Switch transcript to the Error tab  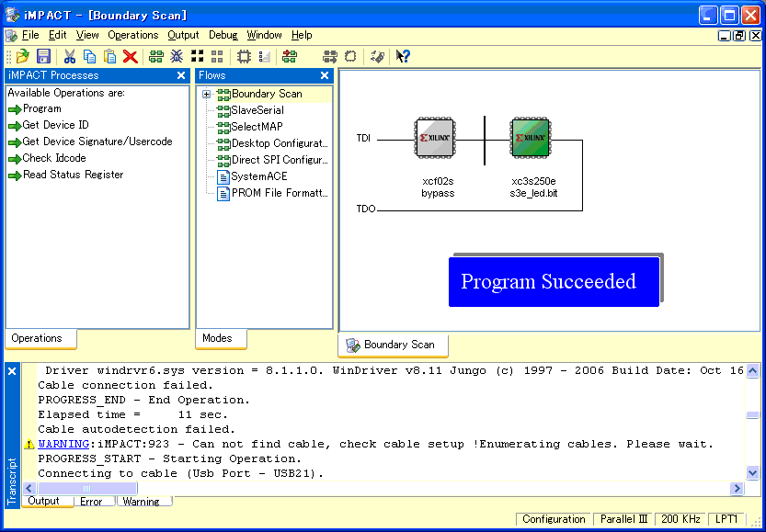pyautogui.click(x=94, y=502)
